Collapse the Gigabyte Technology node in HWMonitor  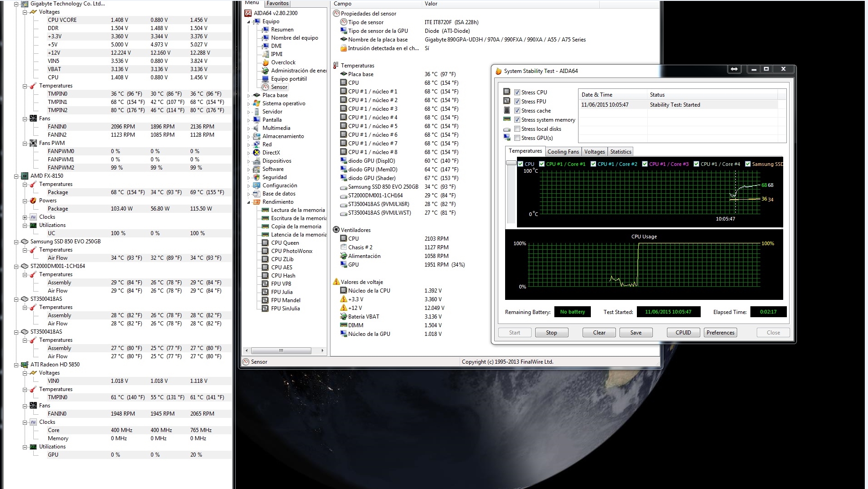click(x=16, y=4)
